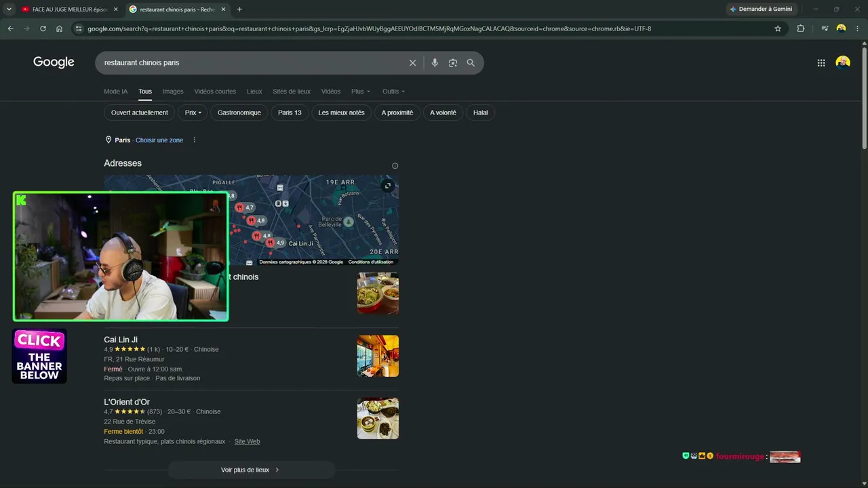The height and width of the screenshot is (488, 868).
Task: Click the Choisir une zone link
Action: tap(159, 140)
